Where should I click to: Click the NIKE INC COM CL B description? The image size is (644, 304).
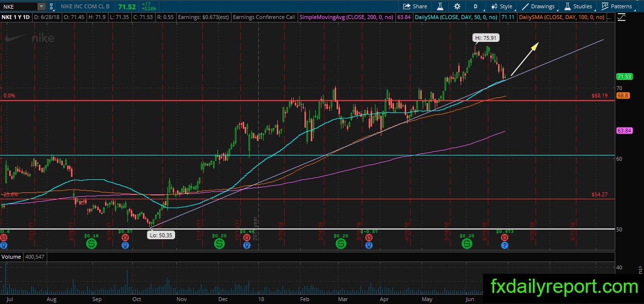85,6
